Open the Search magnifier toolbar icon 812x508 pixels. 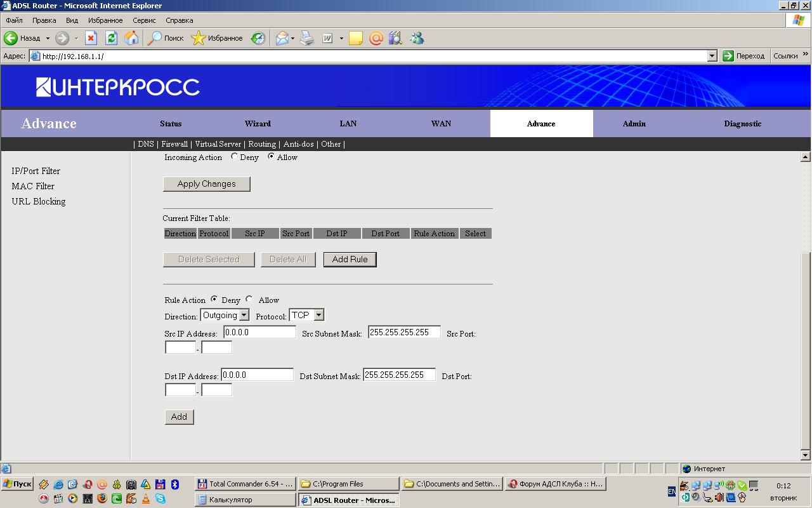155,38
